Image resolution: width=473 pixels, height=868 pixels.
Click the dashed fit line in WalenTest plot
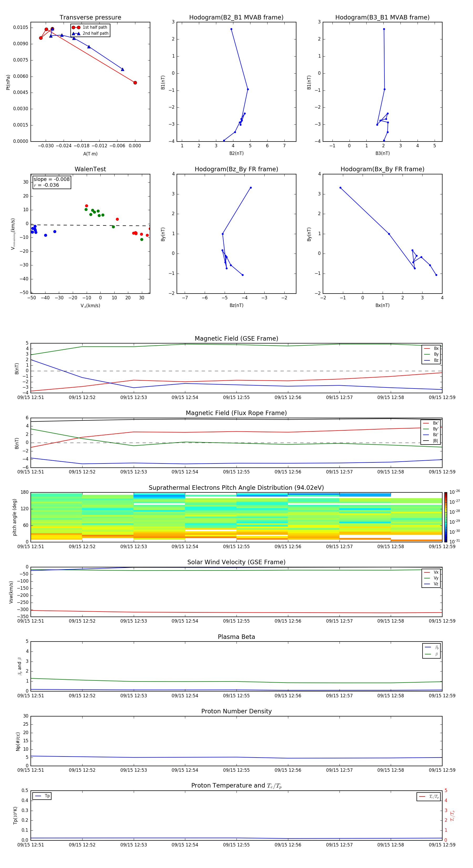90,225
